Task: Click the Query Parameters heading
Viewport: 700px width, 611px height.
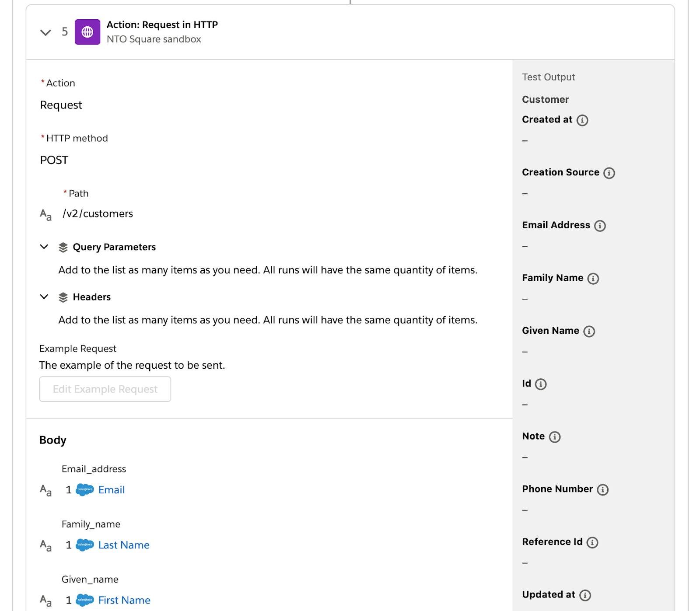Action: tap(114, 247)
